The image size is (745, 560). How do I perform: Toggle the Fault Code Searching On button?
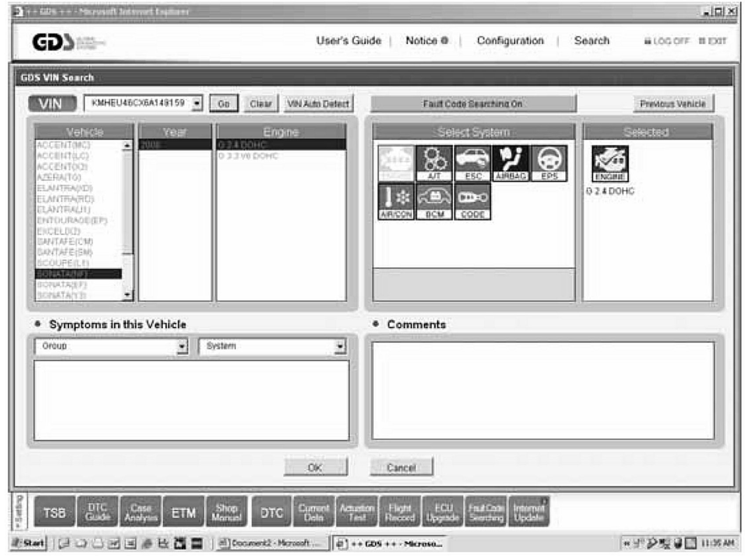tap(473, 104)
